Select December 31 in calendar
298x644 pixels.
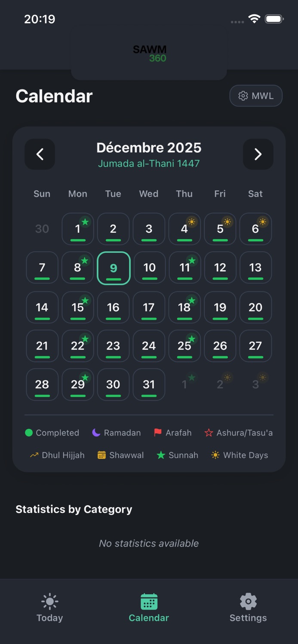tap(149, 385)
